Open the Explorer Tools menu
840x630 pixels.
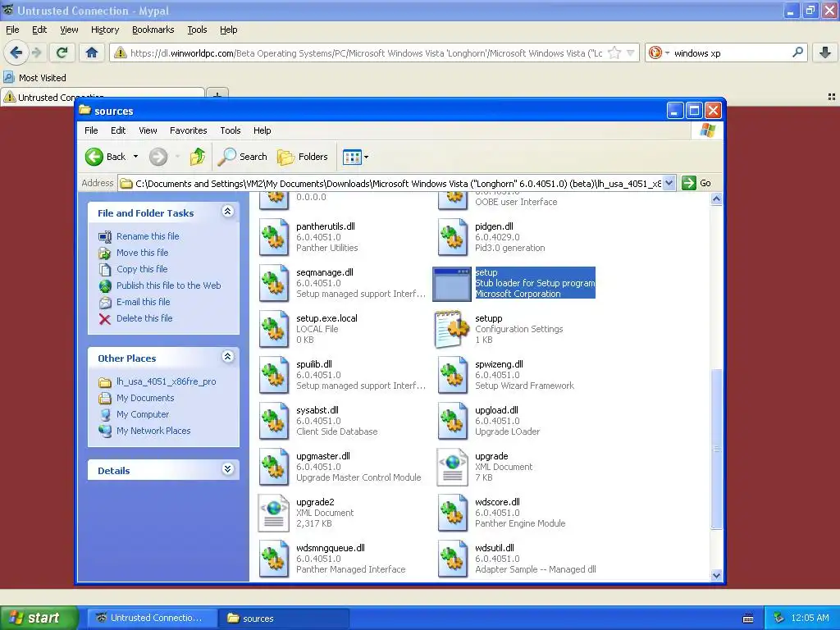coord(231,130)
